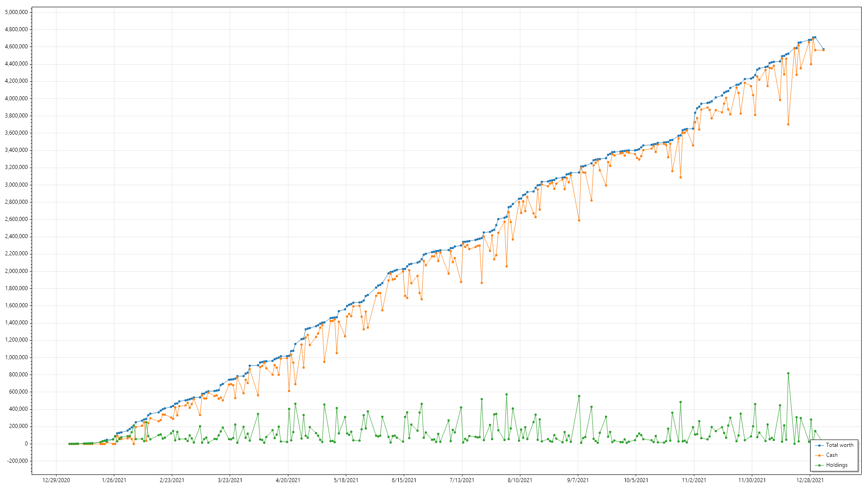Image resolution: width=868 pixels, height=488 pixels.
Task: Click the Cash legend label
Action: pyautogui.click(x=831, y=455)
